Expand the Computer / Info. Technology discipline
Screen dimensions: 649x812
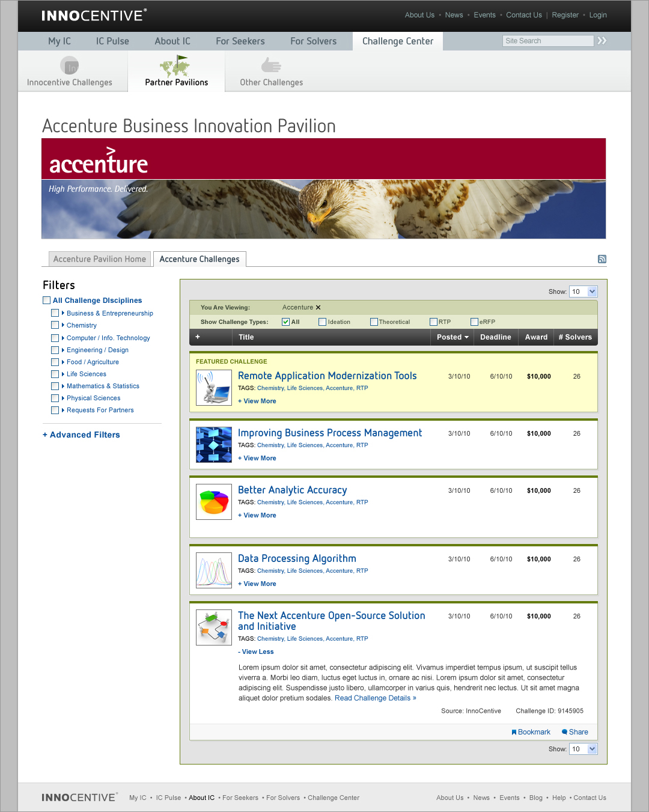[x=63, y=338]
